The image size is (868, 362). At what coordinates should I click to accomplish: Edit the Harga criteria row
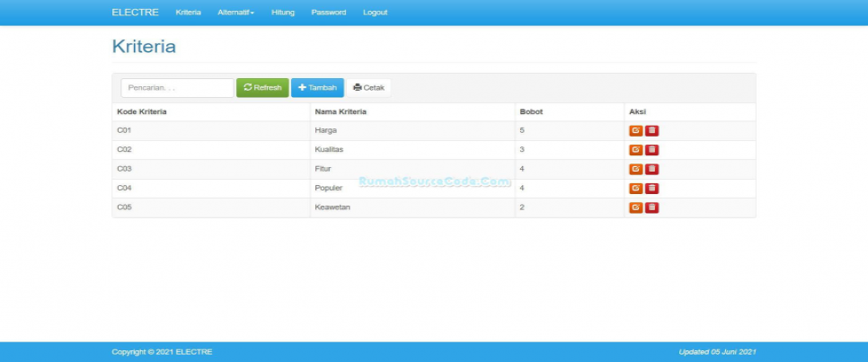click(x=636, y=130)
